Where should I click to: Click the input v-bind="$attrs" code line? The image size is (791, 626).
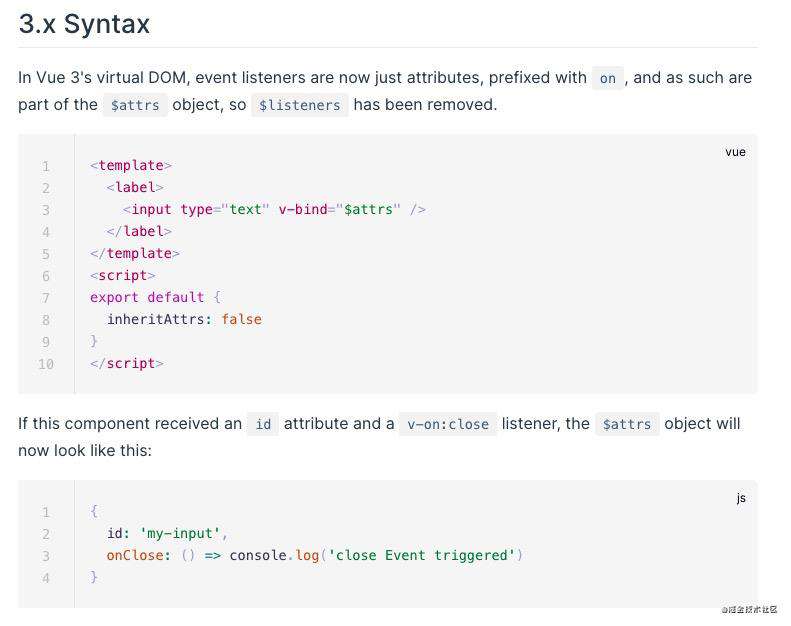pyautogui.click(x=274, y=210)
